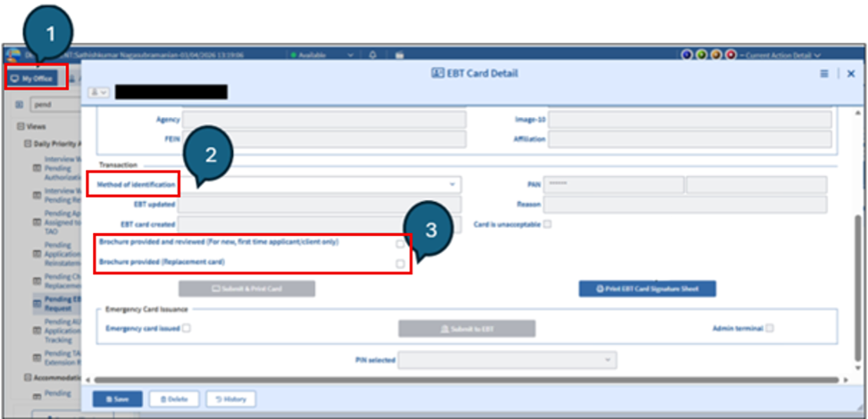Click Print EBT Card Signature Sheet button

pos(647,289)
